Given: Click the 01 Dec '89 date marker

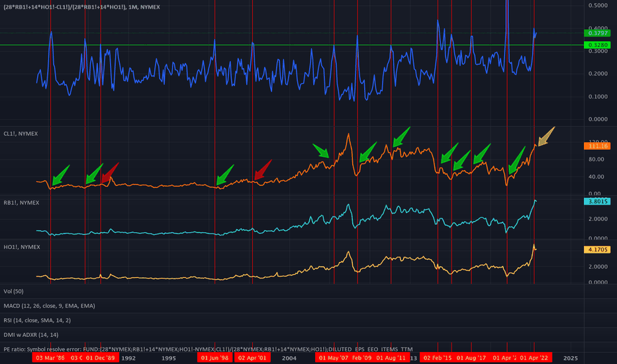Looking at the screenshot, I should 101,357.
